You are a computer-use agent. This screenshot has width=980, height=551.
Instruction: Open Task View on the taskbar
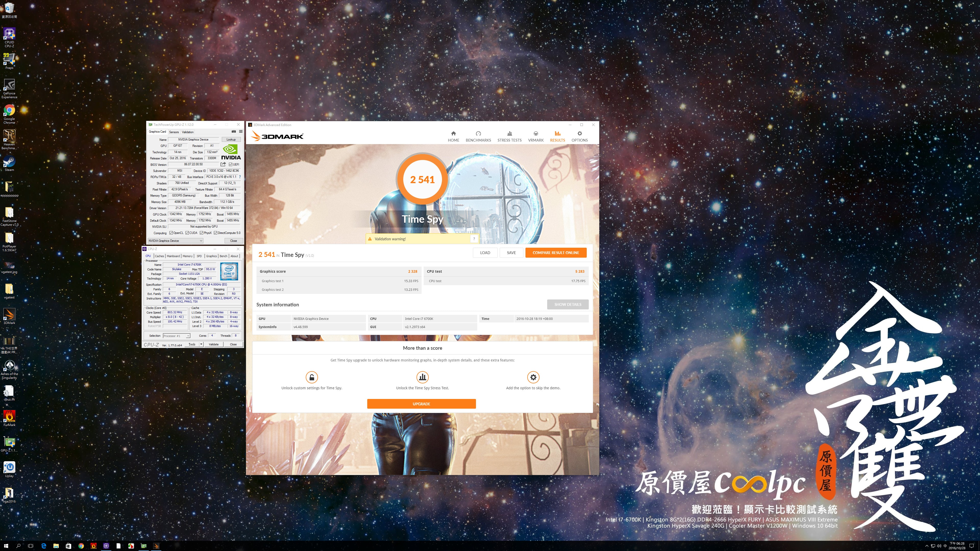pyautogui.click(x=31, y=546)
